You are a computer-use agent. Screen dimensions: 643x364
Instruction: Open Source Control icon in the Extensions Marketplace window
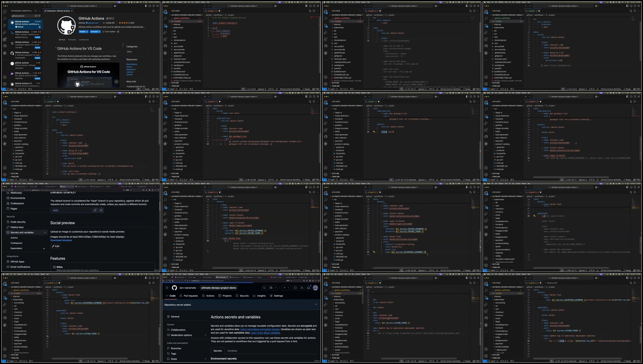pyautogui.click(x=5, y=25)
